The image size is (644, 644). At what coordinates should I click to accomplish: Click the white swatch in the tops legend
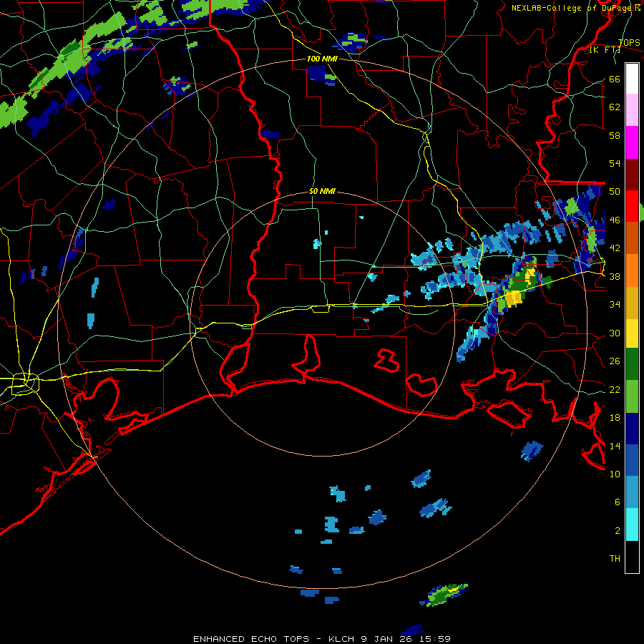click(632, 79)
